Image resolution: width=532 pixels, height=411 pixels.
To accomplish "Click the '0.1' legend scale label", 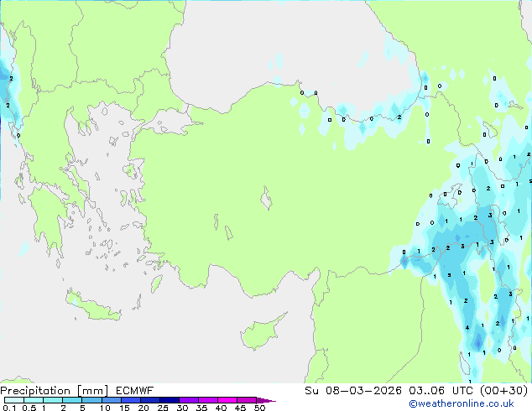I will pyautogui.click(x=9, y=408).
